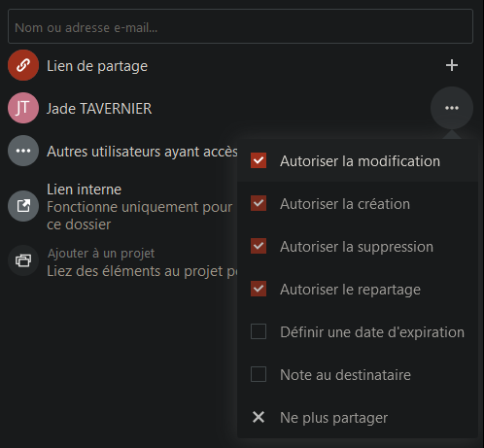Click the red share link chain icon
Image resolution: width=484 pixels, height=448 pixels.
click(x=23, y=65)
